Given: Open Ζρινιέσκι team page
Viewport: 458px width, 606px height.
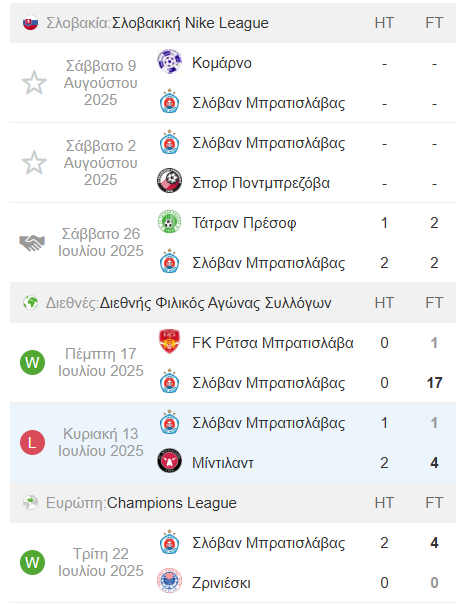Looking at the screenshot, I should (x=221, y=583).
